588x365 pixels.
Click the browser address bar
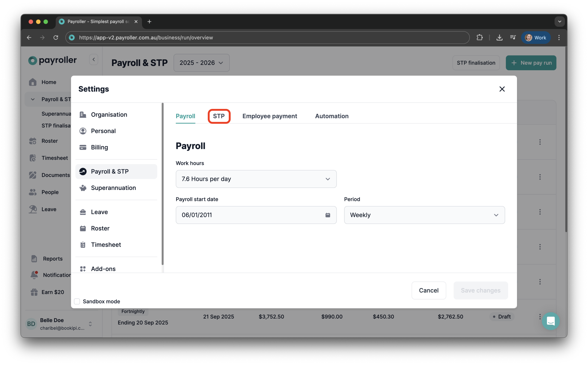click(x=267, y=38)
